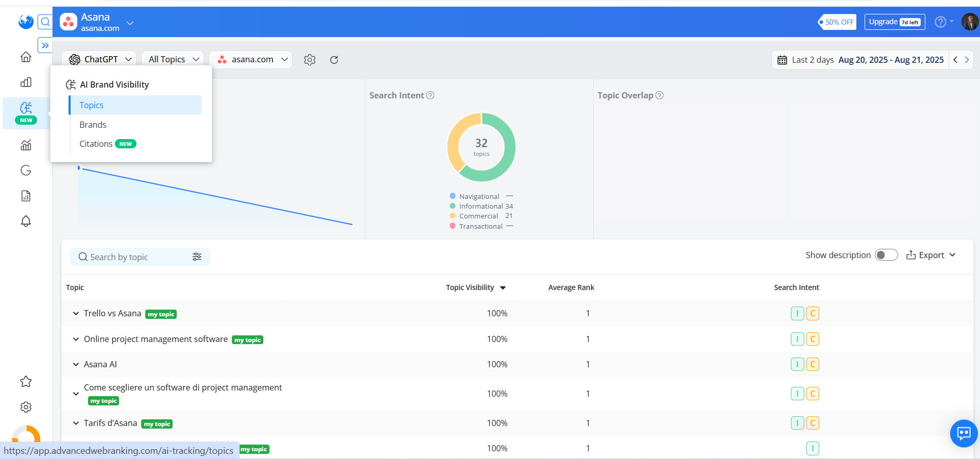980x459 pixels.
Task: Click the trial usage progress ring
Action: 26,434
